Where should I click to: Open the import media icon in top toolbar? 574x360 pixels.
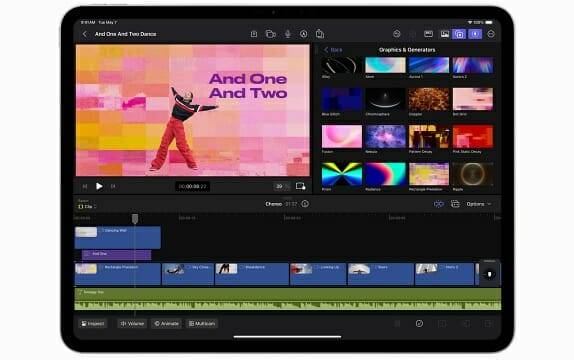point(254,34)
